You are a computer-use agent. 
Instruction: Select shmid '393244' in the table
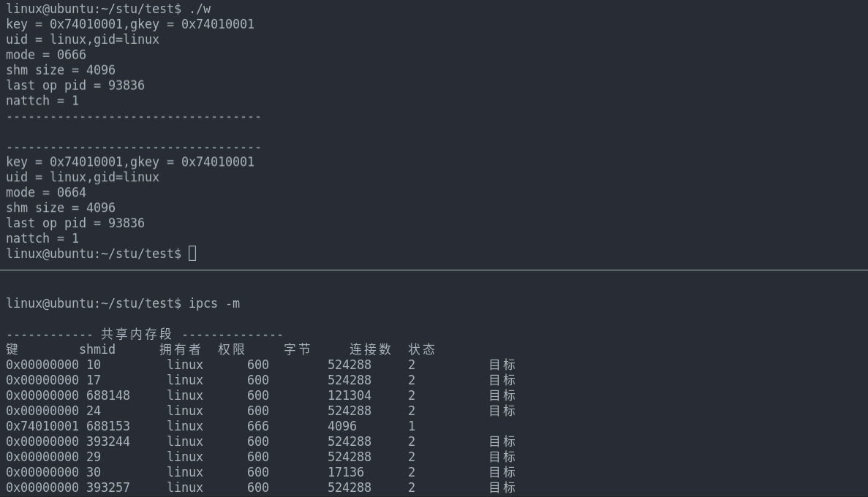(108, 441)
